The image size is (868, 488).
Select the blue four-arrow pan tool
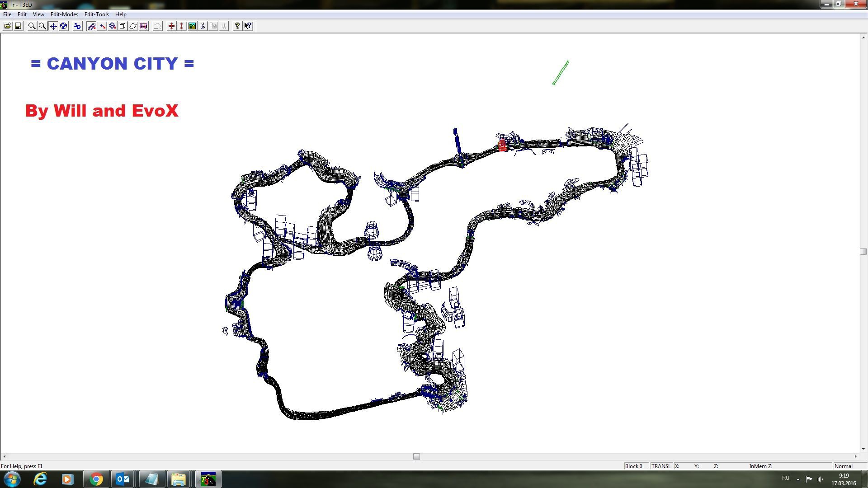(x=53, y=26)
